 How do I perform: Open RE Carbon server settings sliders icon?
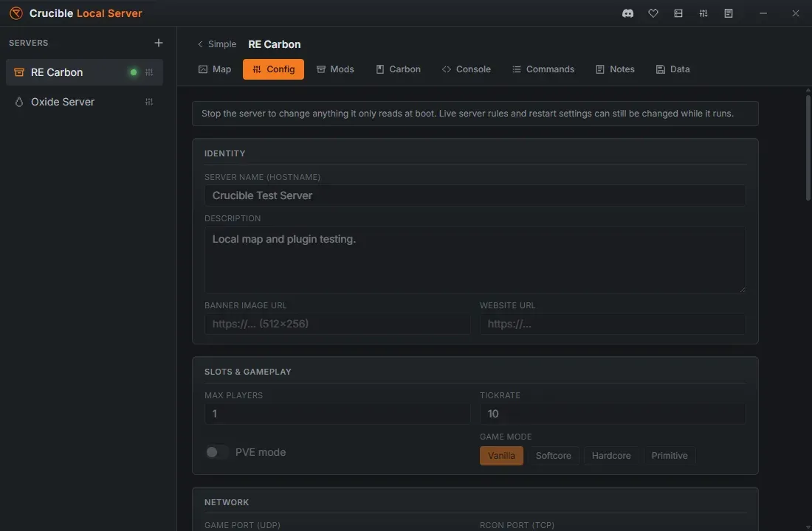(149, 72)
